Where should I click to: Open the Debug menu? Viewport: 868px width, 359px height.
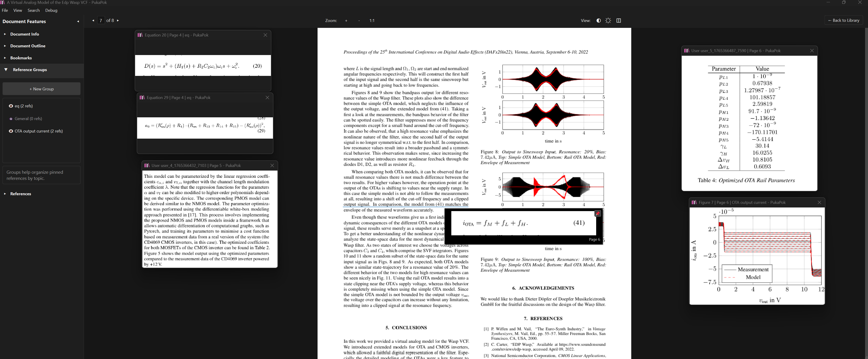click(x=51, y=10)
